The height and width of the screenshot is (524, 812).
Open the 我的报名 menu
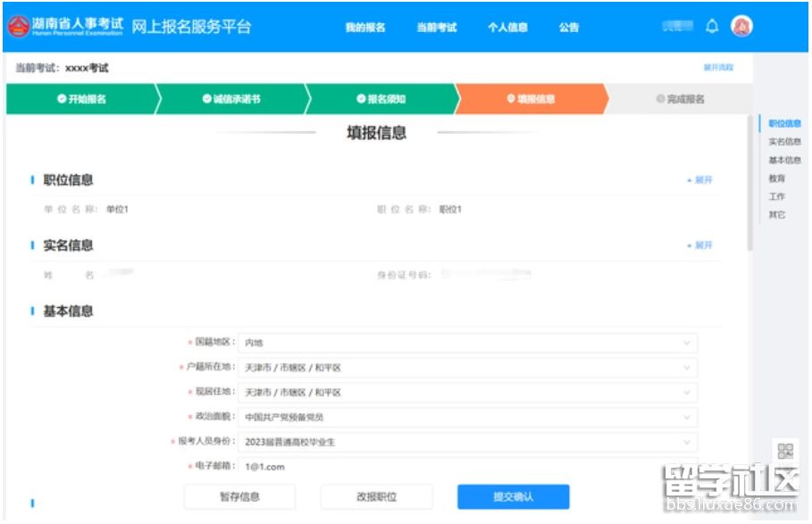[x=365, y=28]
